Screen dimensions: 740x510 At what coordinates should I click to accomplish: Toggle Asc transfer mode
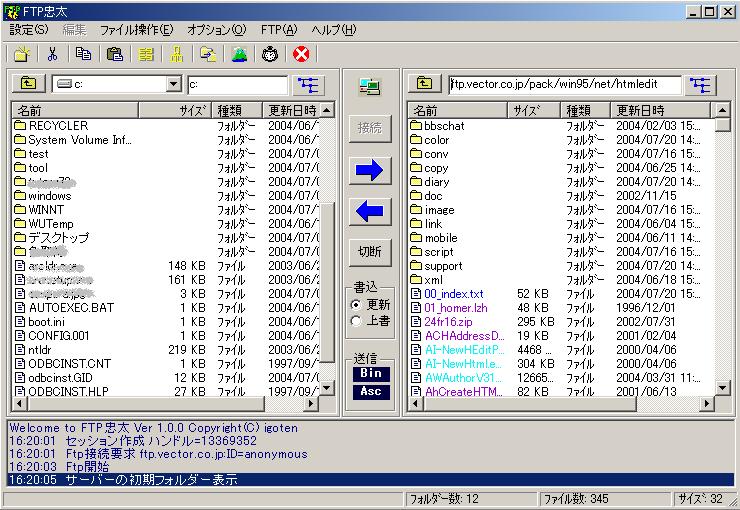coord(371,392)
